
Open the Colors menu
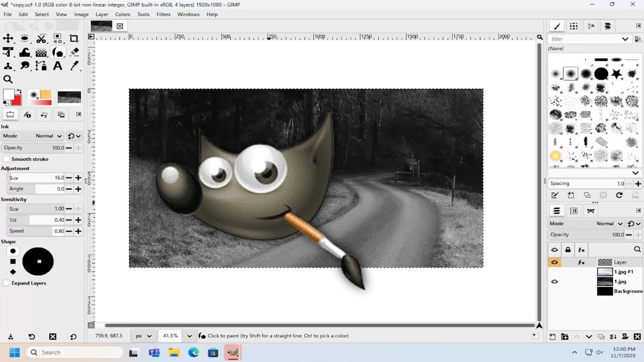coord(123,14)
